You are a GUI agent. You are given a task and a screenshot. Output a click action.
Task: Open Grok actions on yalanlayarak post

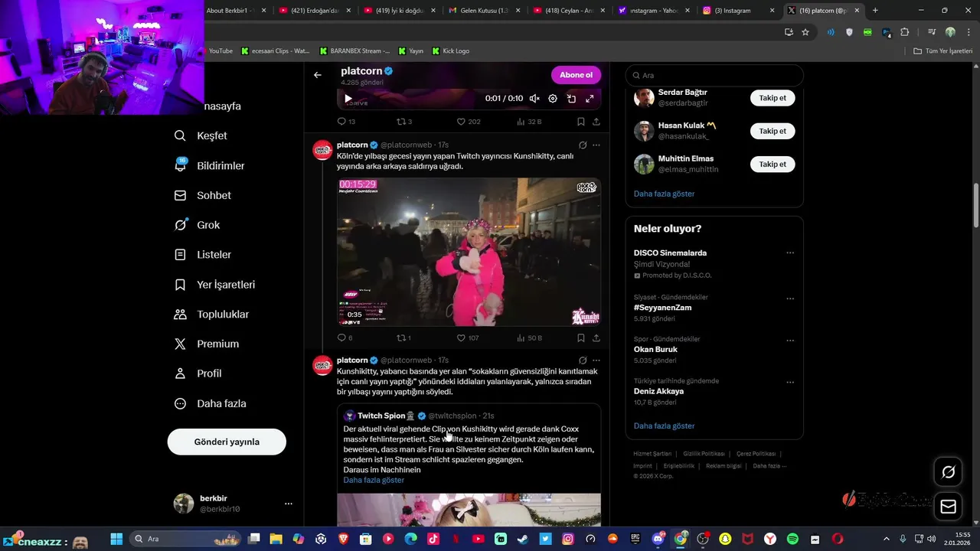click(583, 360)
